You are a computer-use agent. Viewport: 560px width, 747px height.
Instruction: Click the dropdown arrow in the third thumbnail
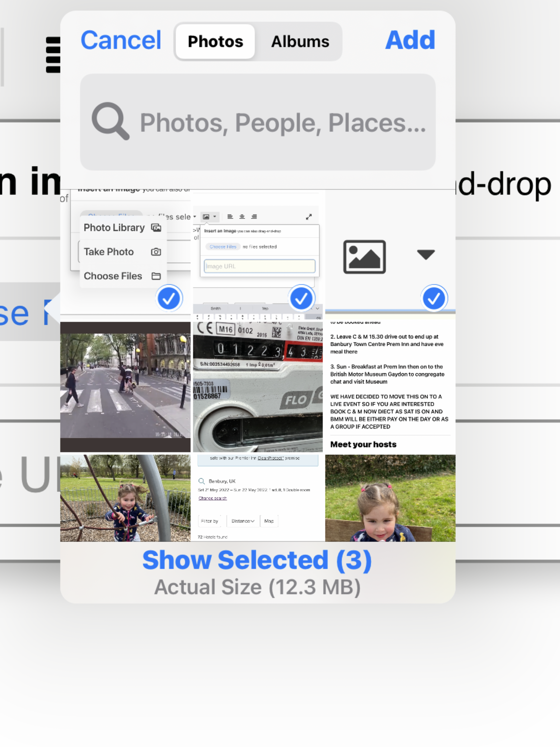coord(425,254)
